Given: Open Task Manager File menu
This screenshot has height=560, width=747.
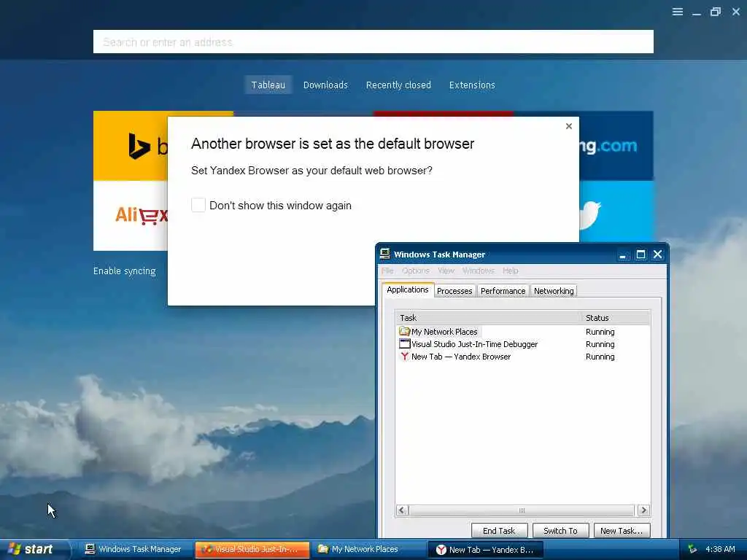Looking at the screenshot, I should tap(387, 271).
